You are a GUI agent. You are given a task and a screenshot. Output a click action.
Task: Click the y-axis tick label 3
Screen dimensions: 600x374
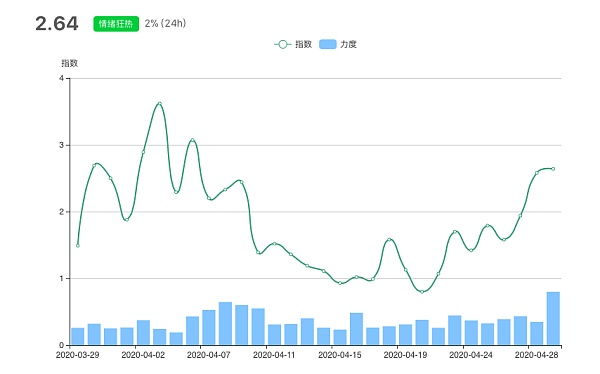61,145
